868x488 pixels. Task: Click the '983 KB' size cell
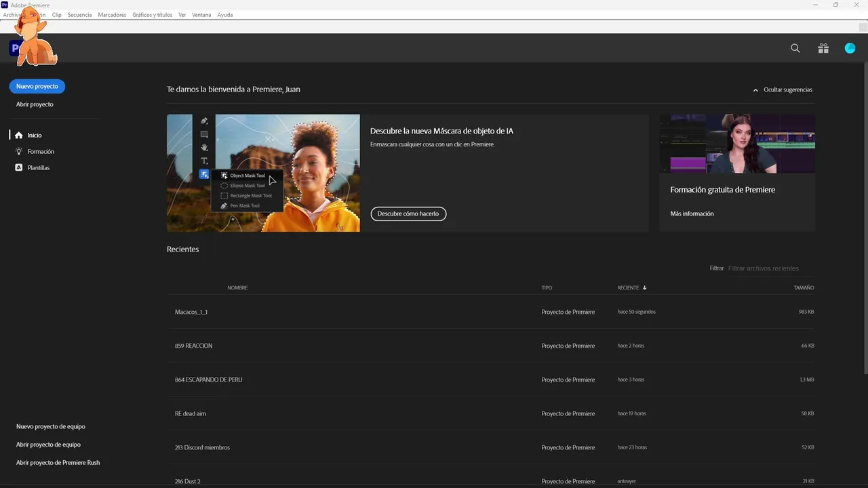[806, 312]
